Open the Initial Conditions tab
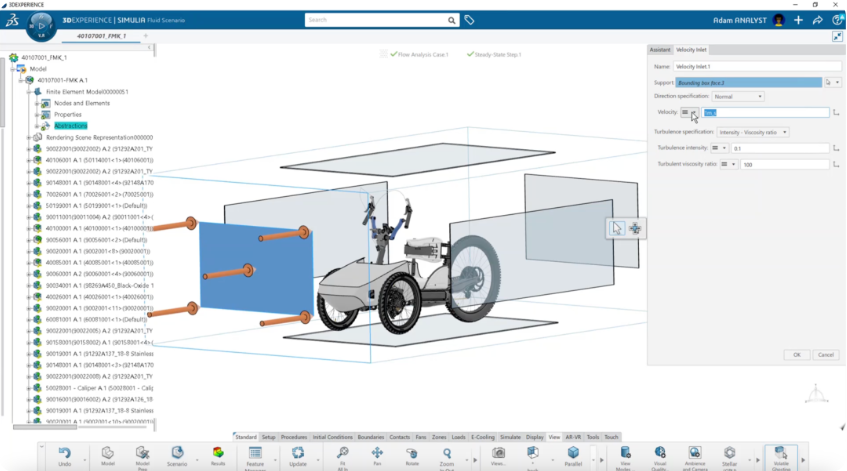This screenshot has height=471, width=847. [332, 437]
